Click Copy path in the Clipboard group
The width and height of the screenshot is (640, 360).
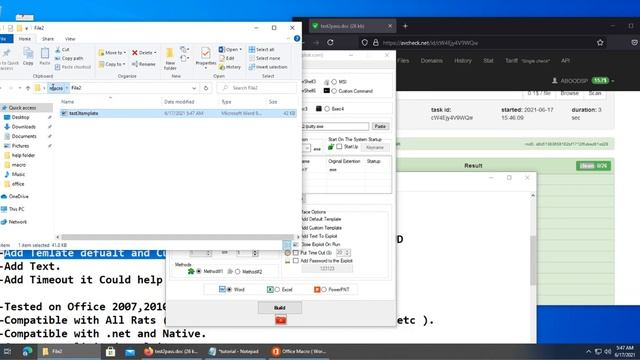coord(69,58)
